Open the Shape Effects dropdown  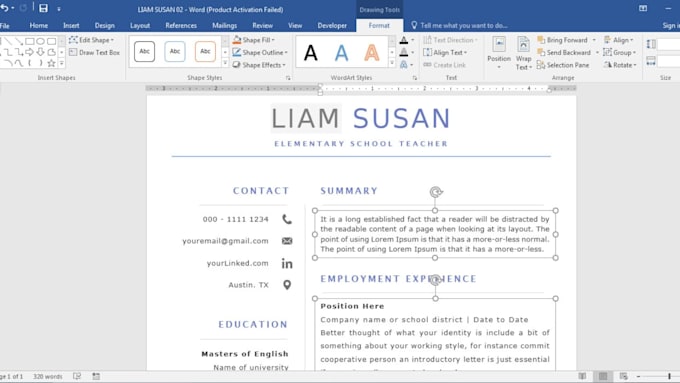tap(259, 65)
